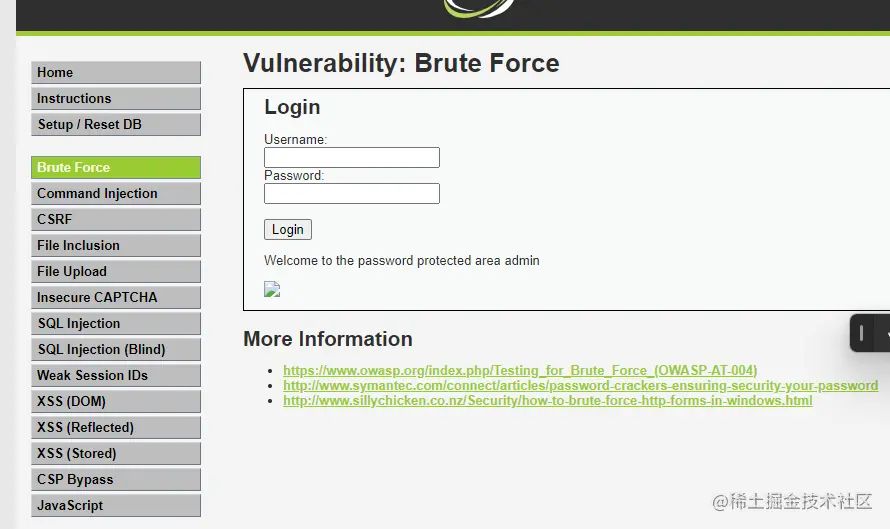Click the dark floating widget at right edge
The image size is (890, 529).
pos(868,333)
